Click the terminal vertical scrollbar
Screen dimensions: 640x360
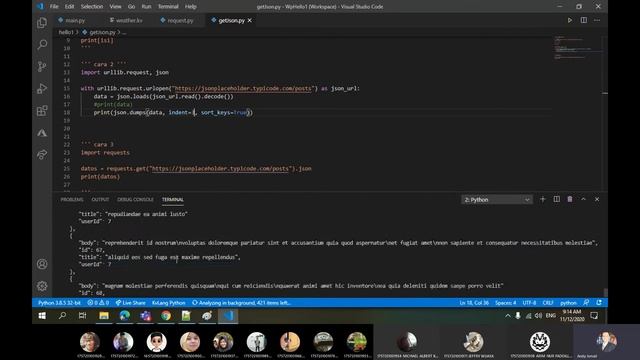(x=605, y=292)
